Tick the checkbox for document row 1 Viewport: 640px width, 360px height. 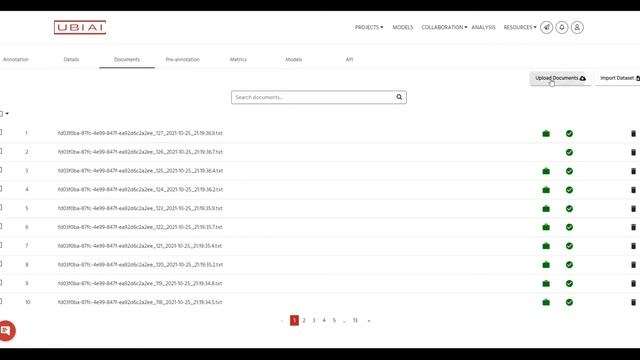[x=1, y=132]
